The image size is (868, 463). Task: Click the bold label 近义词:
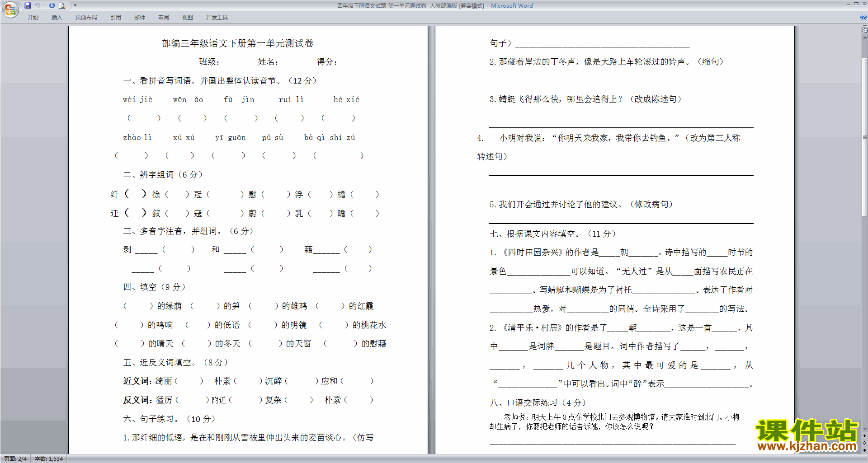137,381
